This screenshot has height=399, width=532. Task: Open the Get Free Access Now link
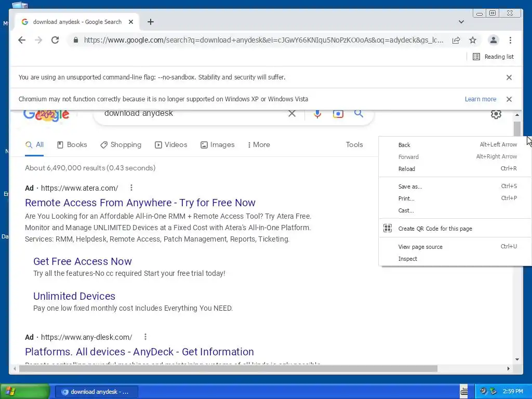click(83, 261)
